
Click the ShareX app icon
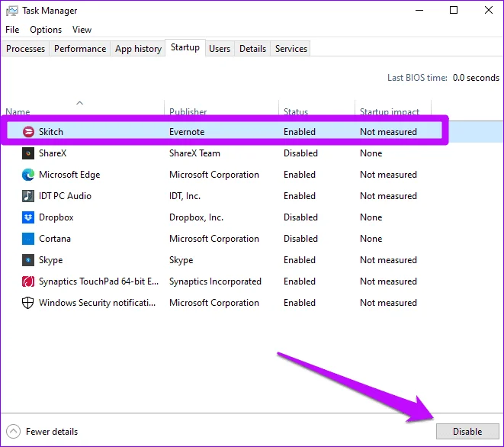pyautogui.click(x=28, y=153)
